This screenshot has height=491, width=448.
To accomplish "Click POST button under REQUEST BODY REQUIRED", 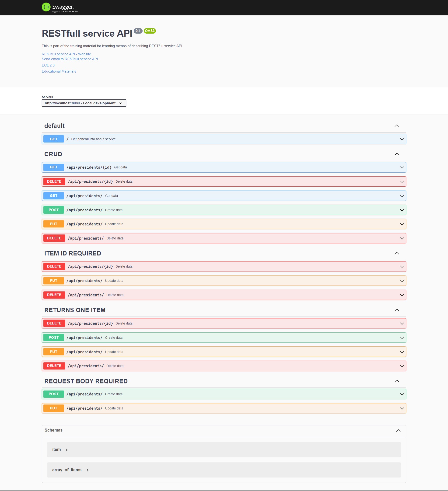I will coord(54,394).
